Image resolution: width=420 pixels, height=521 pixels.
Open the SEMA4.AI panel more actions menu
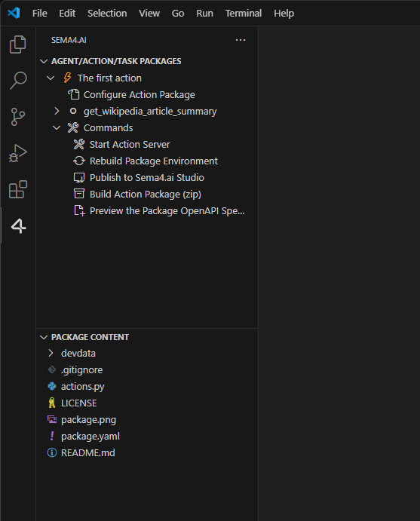click(241, 40)
